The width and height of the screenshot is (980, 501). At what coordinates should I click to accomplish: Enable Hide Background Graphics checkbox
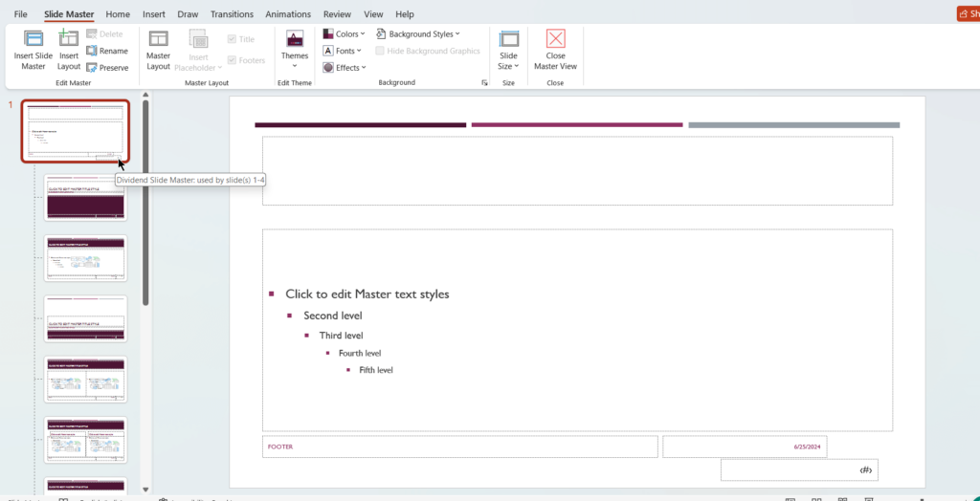[381, 51]
